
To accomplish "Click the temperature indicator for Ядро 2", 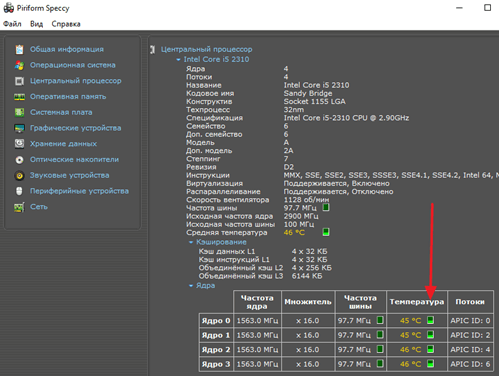I will coord(430,349).
